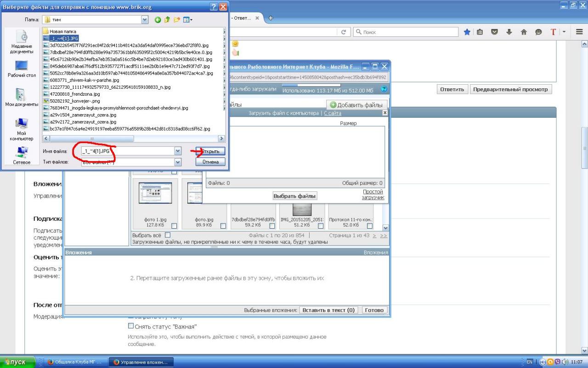Open the view menu dropdown in dialog
This screenshot has height=368, width=588.
tap(188, 20)
